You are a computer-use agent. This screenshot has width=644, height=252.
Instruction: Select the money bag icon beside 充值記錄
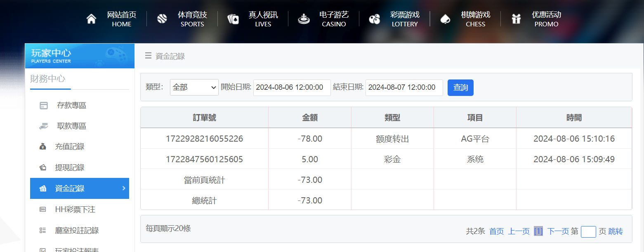(43, 147)
